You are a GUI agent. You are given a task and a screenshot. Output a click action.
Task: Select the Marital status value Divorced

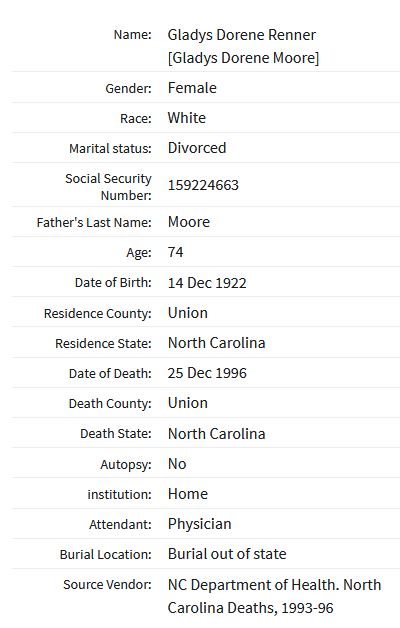(197, 148)
